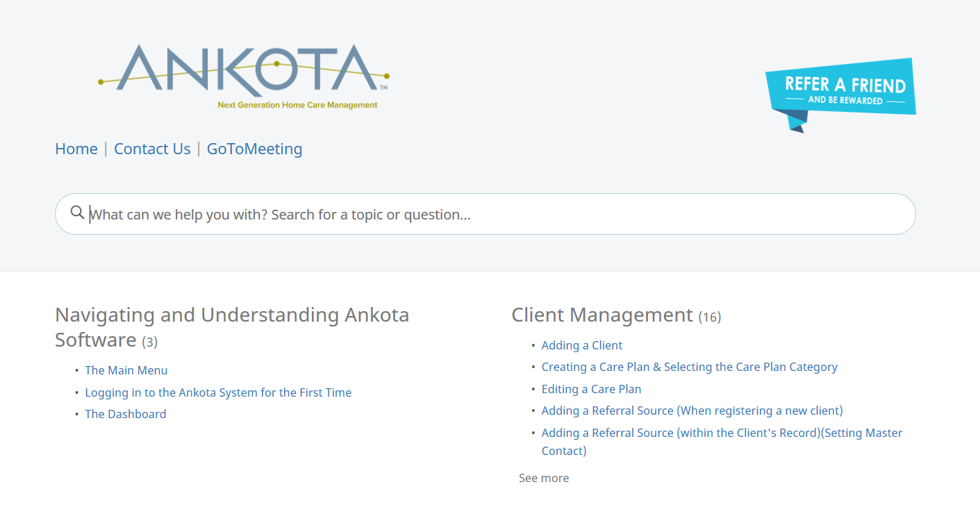Open Adding a Referral Source within Client's Record
The height and width of the screenshot is (505, 980).
[x=722, y=442]
